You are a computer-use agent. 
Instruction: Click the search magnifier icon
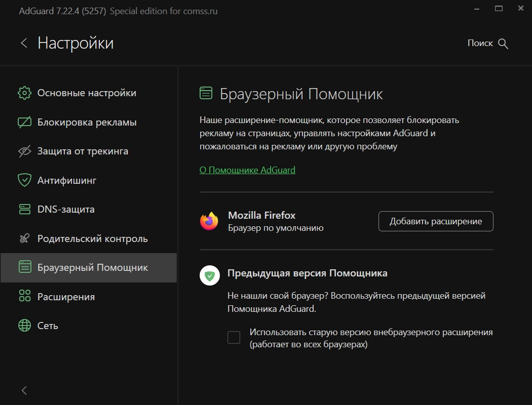pos(503,44)
